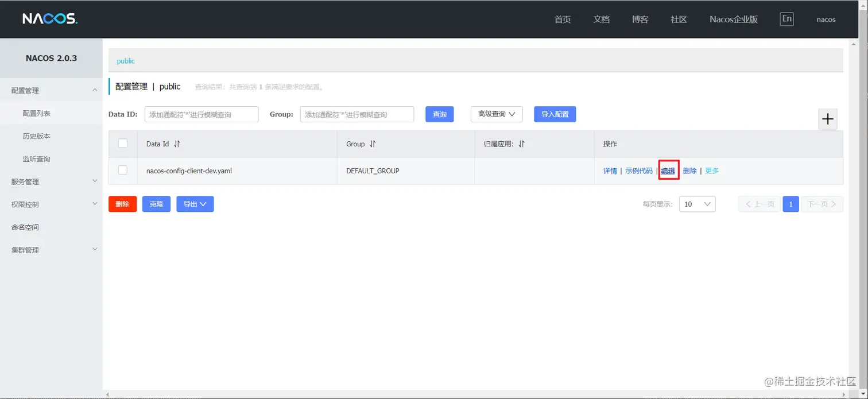Focus the Group search field
This screenshot has height=399, width=868.
[357, 114]
